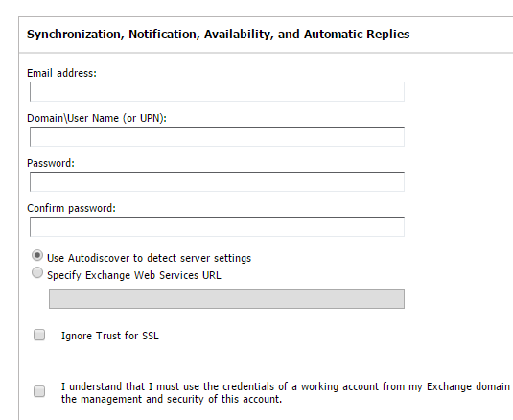Screen dimensions: 513x420
Task: Select Use Autodiscover to detect server settings radio
Action: (x=37, y=255)
